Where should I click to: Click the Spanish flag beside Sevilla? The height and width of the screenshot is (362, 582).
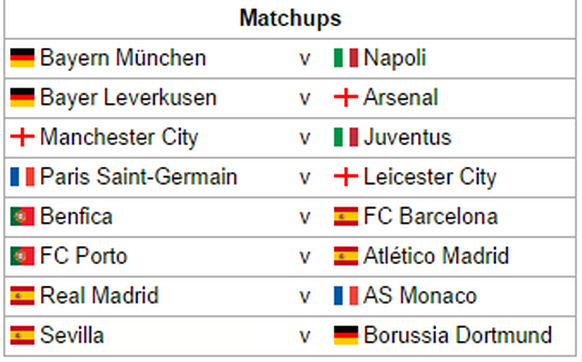click(22, 335)
